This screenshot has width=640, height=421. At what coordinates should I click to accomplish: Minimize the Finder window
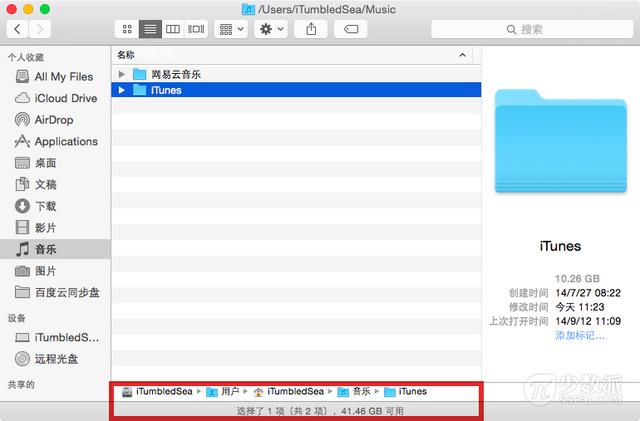coord(28,9)
